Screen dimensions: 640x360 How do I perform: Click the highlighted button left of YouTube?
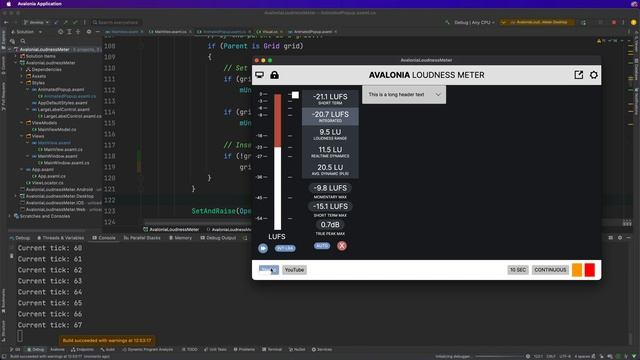click(269, 270)
